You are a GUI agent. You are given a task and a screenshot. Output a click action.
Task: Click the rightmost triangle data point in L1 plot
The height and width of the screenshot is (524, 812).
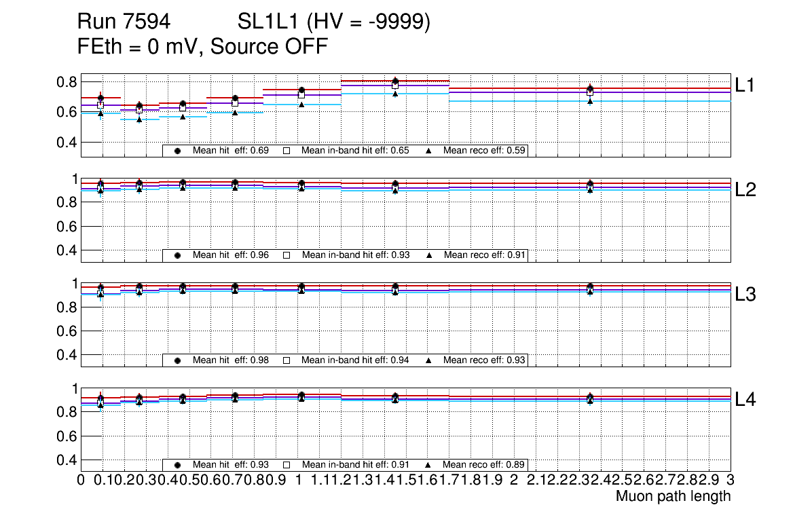tap(591, 101)
